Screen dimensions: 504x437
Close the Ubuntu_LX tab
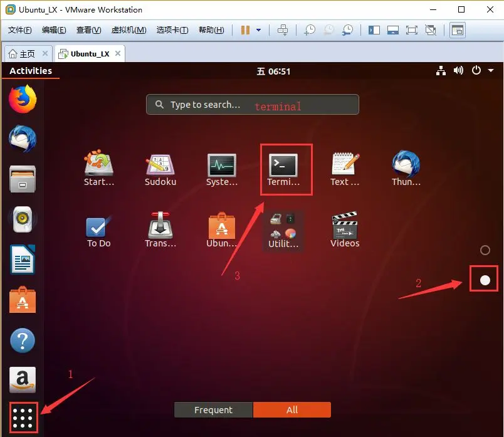(x=118, y=53)
